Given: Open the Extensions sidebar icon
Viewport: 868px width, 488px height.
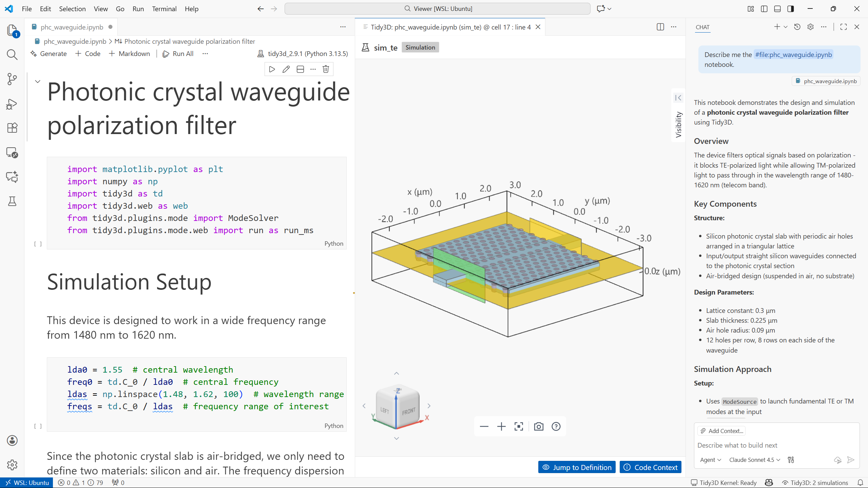Looking at the screenshot, I should 12,128.
